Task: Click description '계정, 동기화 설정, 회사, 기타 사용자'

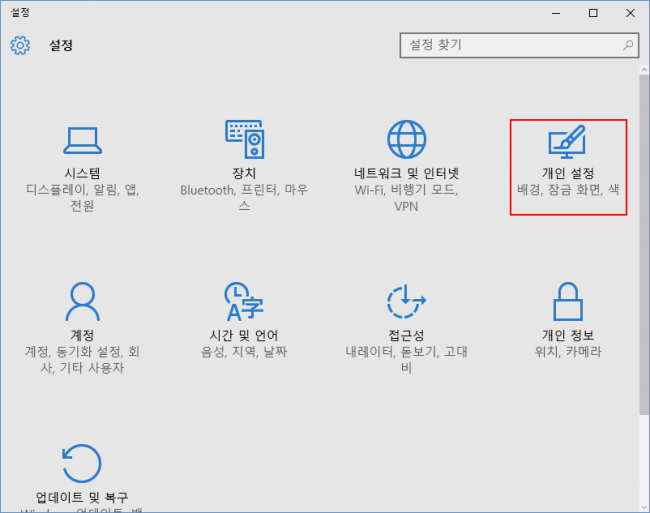Action: point(82,359)
